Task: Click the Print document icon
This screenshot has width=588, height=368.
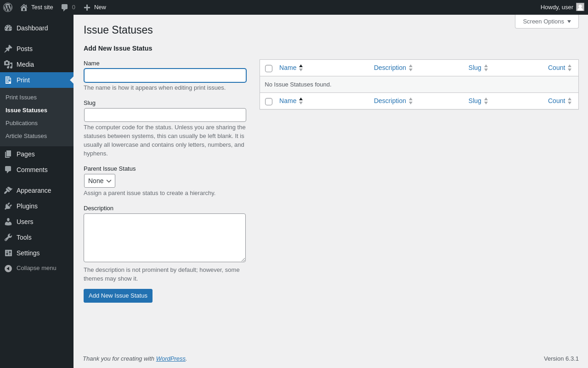Action: tap(8, 80)
